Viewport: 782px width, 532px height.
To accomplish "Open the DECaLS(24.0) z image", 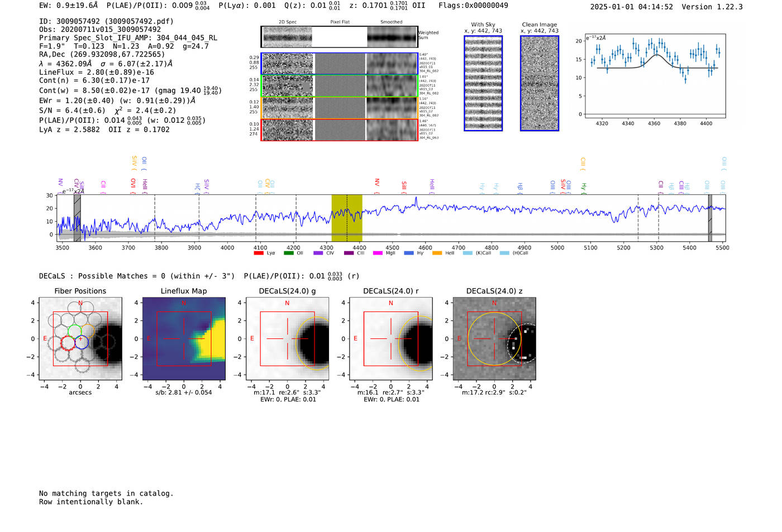I will (x=494, y=339).
